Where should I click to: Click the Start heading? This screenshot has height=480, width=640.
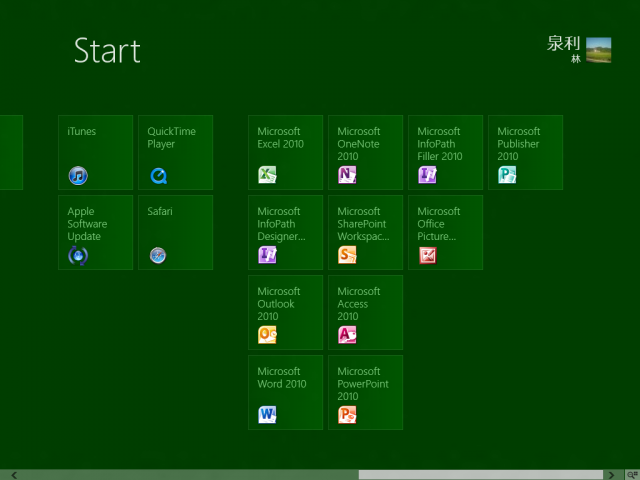click(x=107, y=51)
